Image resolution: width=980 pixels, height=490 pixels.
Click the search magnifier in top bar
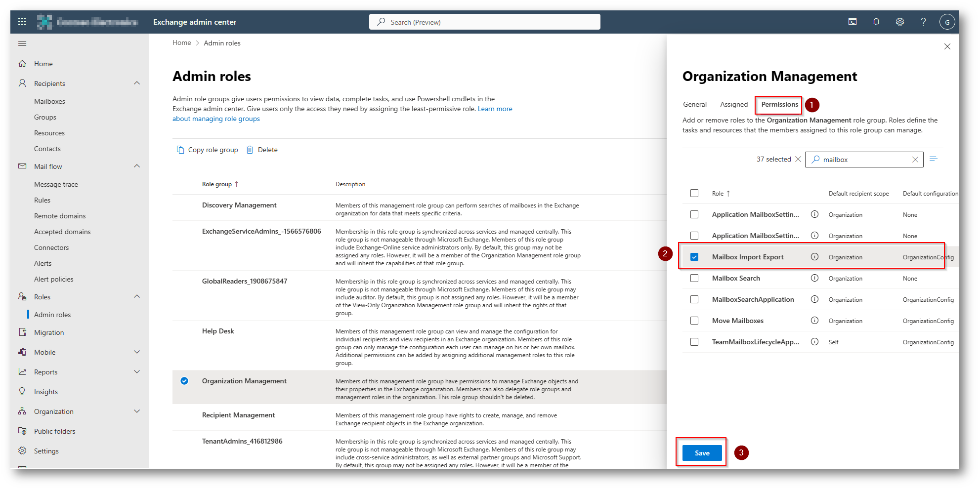(x=381, y=22)
